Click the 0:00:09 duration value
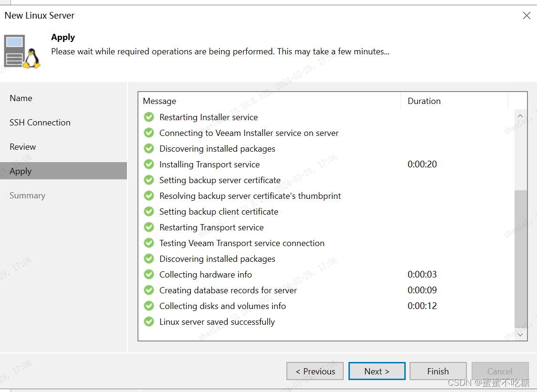The image size is (537, 392). point(422,290)
